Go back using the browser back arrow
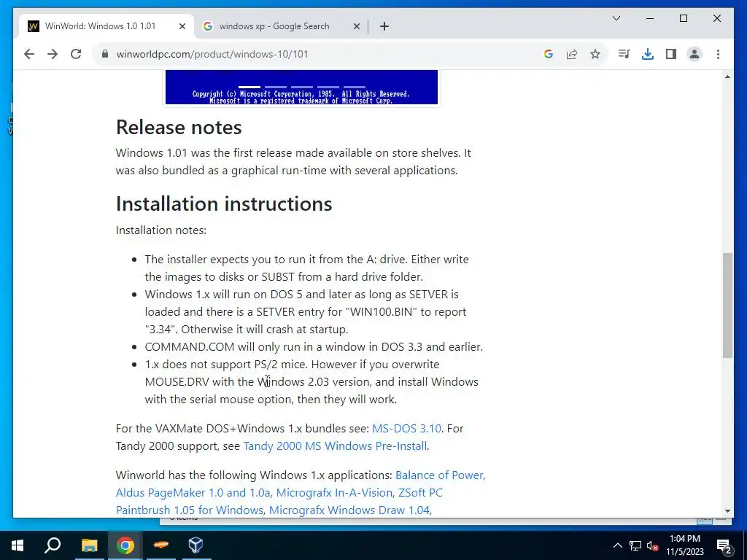Image resolution: width=747 pixels, height=560 pixels. click(x=29, y=54)
